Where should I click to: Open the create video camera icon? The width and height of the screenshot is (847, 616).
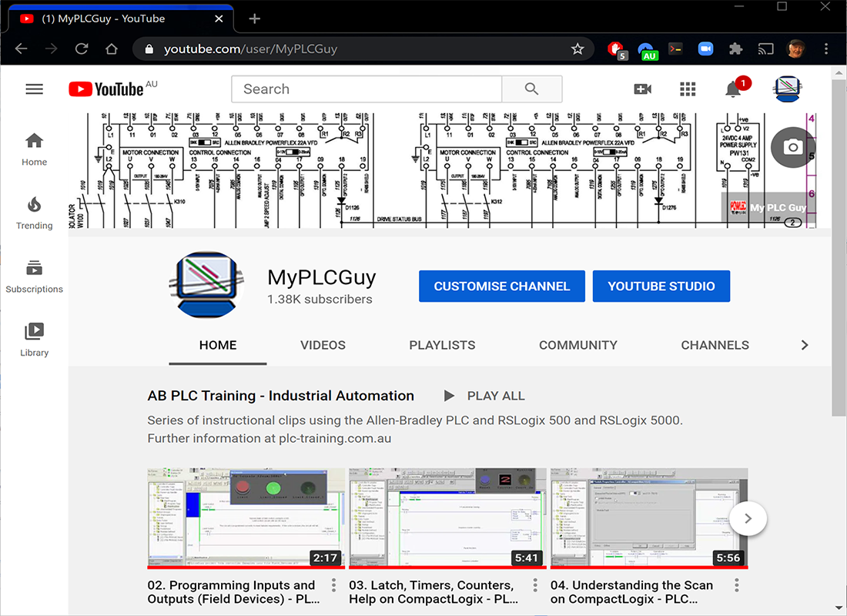642,89
